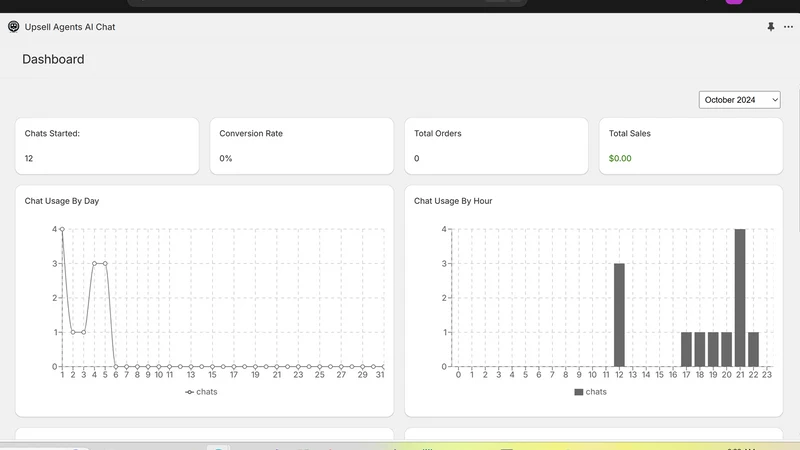Select the Chats Started card label

pyautogui.click(x=52, y=133)
